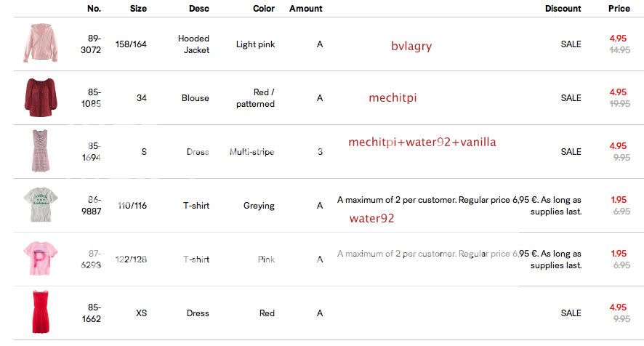Viewport: 644px width, 346px height.
Task: Select the Amount column header
Action: click(x=306, y=9)
